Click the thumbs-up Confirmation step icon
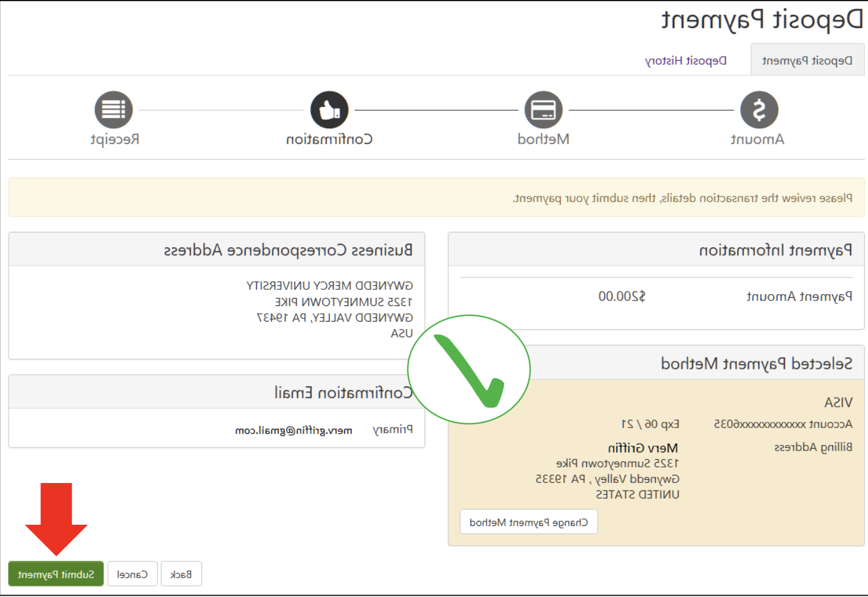This screenshot has width=868, height=597. click(329, 110)
